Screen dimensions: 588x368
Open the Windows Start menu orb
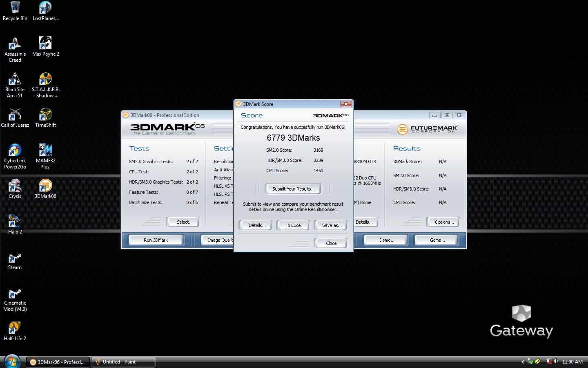pyautogui.click(x=12, y=361)
